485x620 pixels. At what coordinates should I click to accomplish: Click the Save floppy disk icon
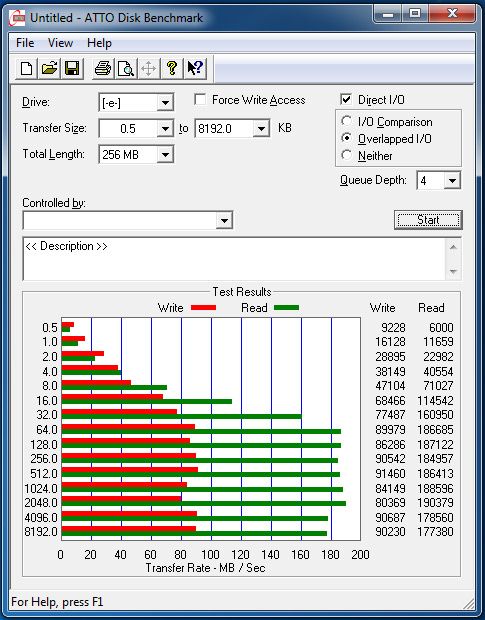tap(72, 68)
